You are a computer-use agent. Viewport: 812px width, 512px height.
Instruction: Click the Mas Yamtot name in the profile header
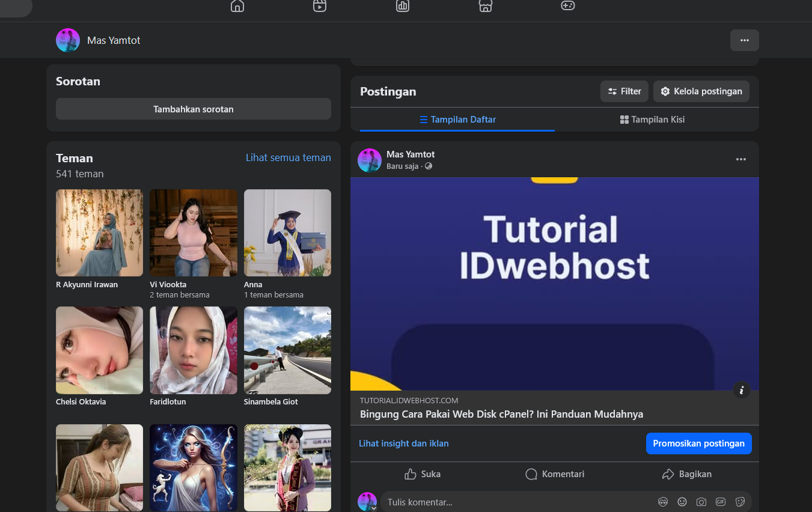(x=114, y=40)
